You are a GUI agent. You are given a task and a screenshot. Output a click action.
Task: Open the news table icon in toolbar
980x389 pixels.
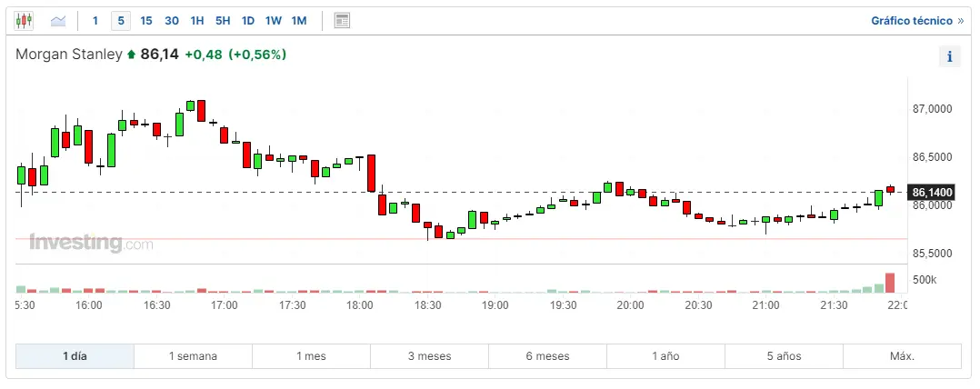coord(342,21)
